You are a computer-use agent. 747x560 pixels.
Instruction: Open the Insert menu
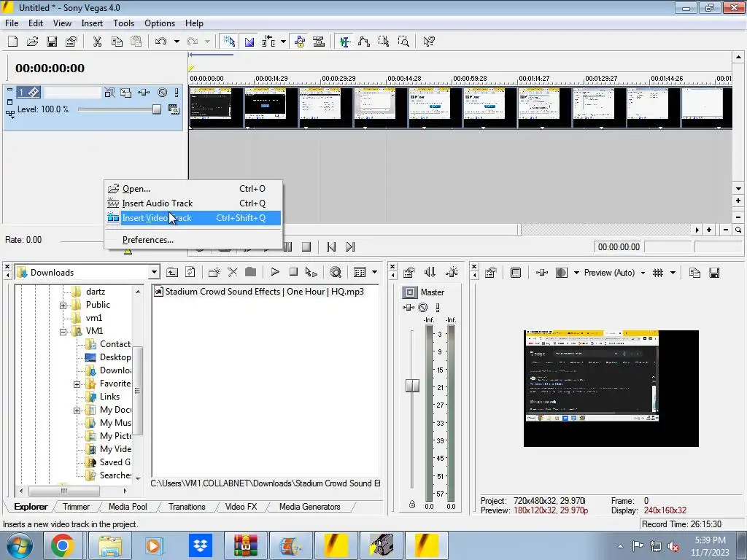(x=92, y=23)
